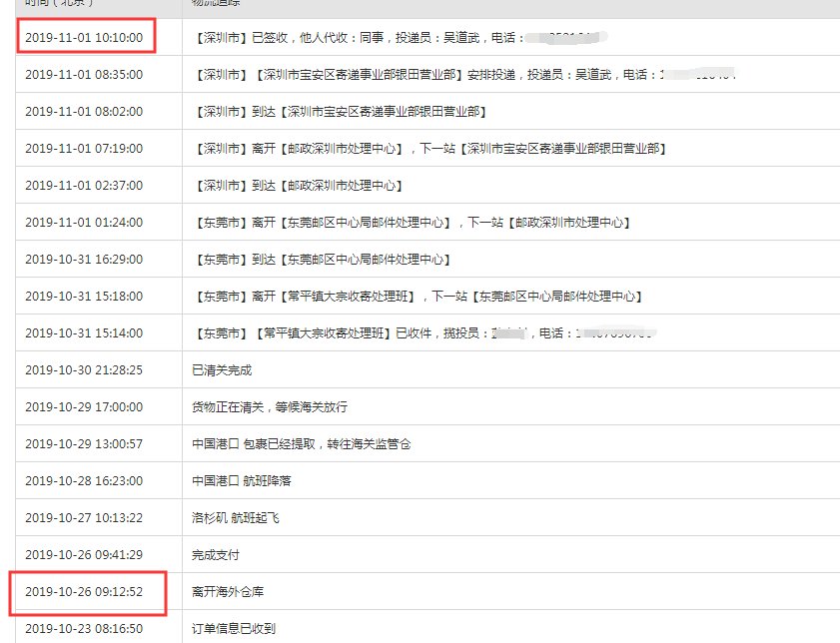The image size is (840, 643).
Task: Click the 离开常平镇大宗收寄处理班 entry
Action: [418, 297]
